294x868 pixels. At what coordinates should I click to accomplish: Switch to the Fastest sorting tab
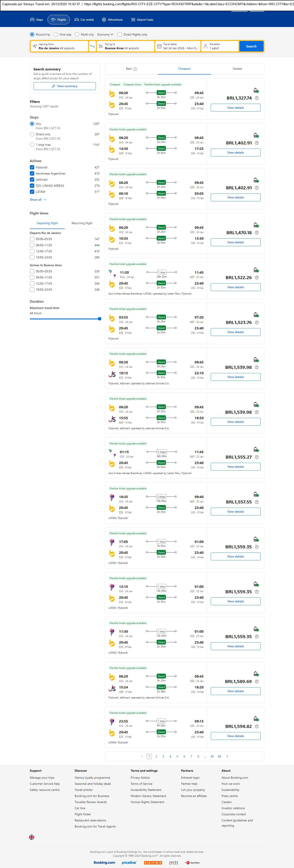237,69
